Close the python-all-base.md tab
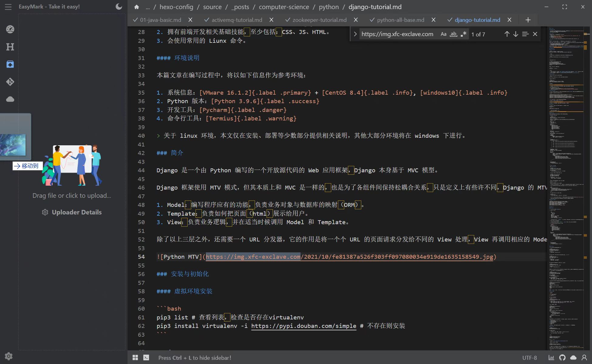The height and width of the screenshot is (364, 592). pyautogui.click(x=434, y=20)
